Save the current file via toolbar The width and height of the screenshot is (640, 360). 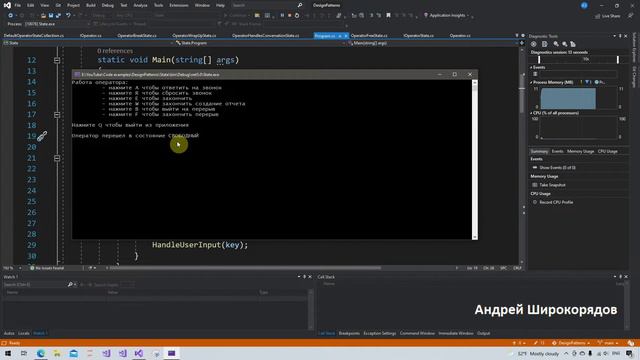(51, 16)
